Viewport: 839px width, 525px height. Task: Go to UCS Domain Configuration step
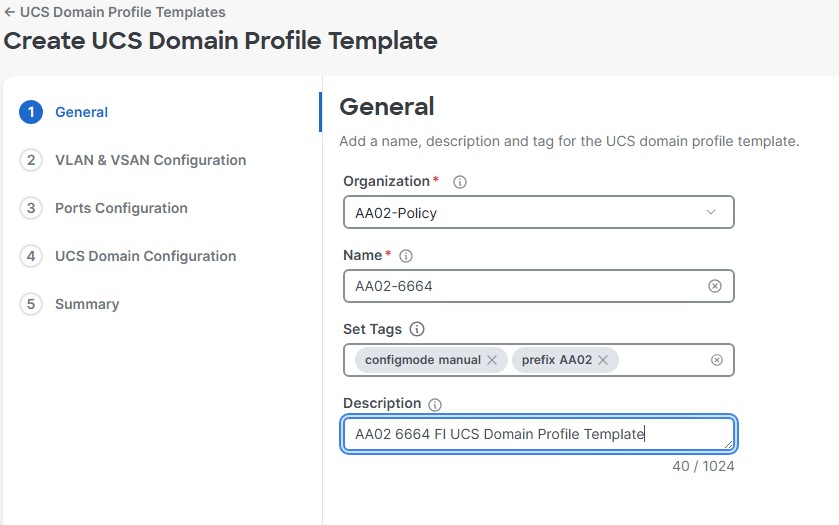pyautogui.click(x=146, y=256)
